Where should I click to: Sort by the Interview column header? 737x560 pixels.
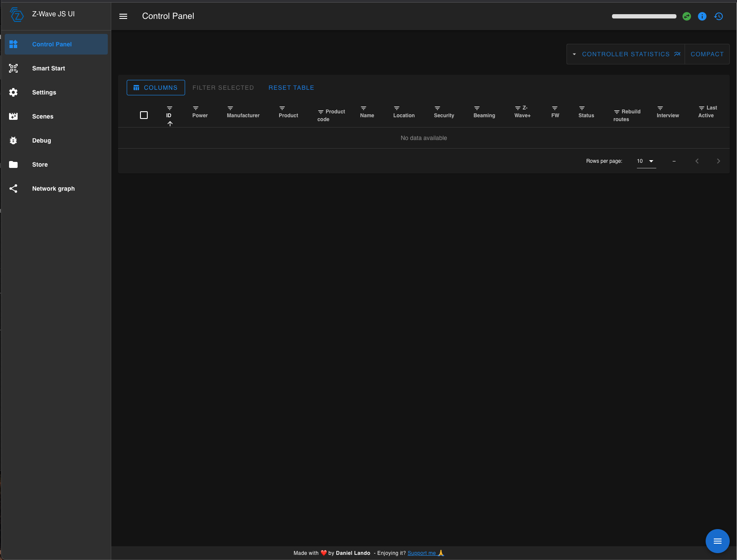coord(668,116)
